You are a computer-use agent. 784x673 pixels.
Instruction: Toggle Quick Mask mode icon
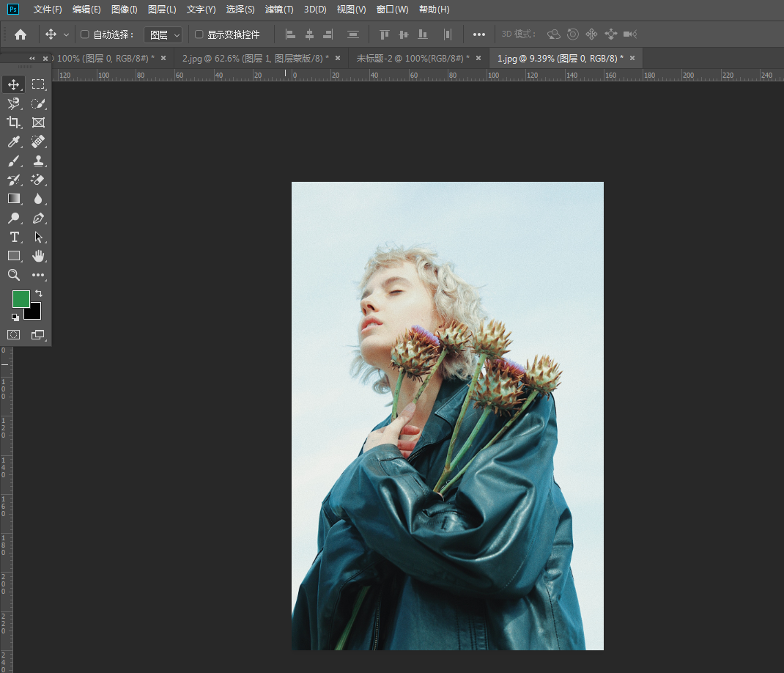pos(14,334)
